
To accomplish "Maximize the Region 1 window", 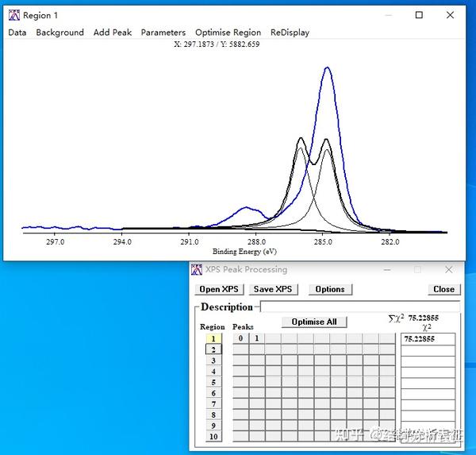I will pos(419,15).
